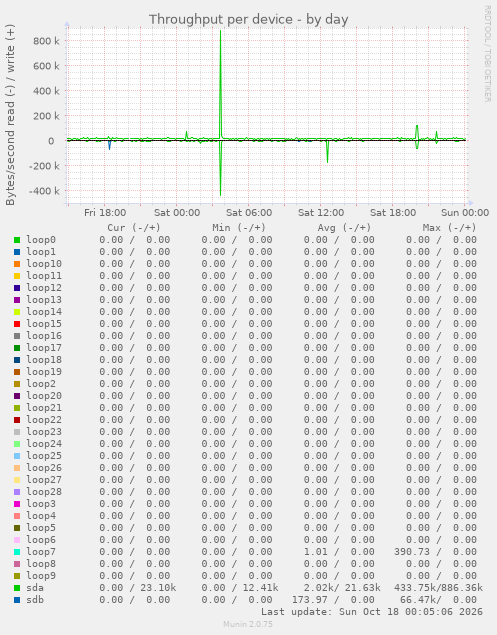Click sda max value '433.75k/886.36k'
Viewport: 497px width, 635px height.
(438, 588)
